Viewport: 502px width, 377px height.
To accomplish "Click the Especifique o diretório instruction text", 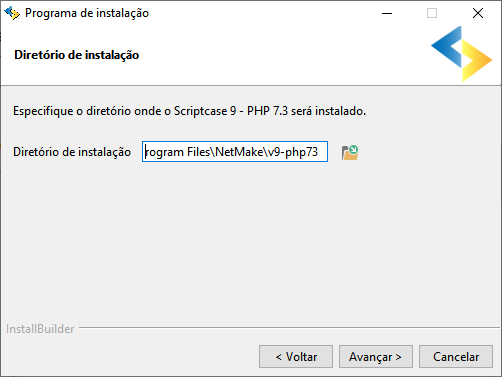I will [189, 111].
